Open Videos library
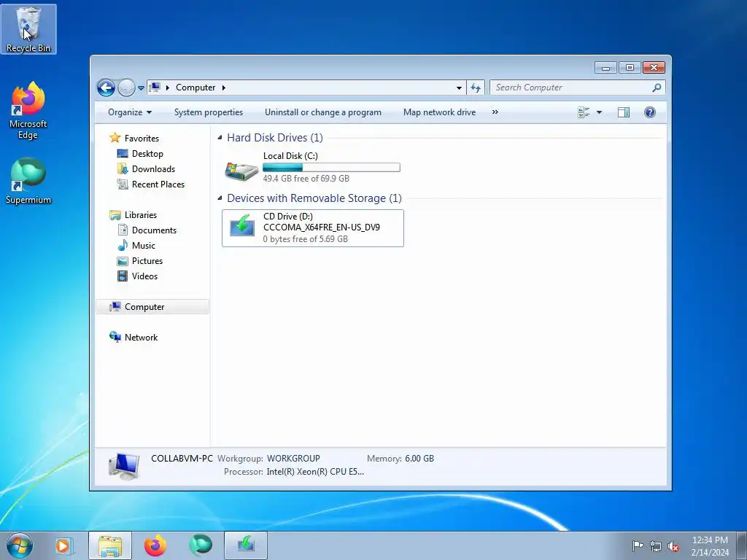747x560 pixels. click(x=144, y=276)
